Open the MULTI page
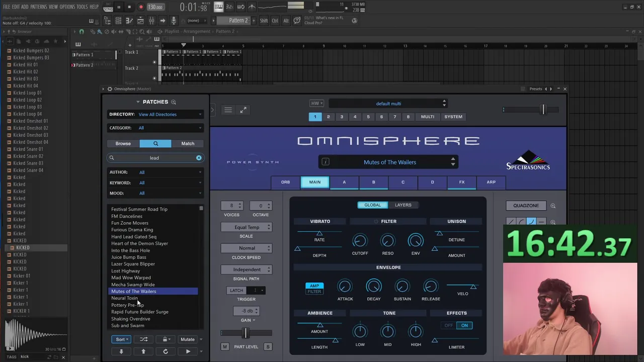Screen dimensions: 644x362 428,117
